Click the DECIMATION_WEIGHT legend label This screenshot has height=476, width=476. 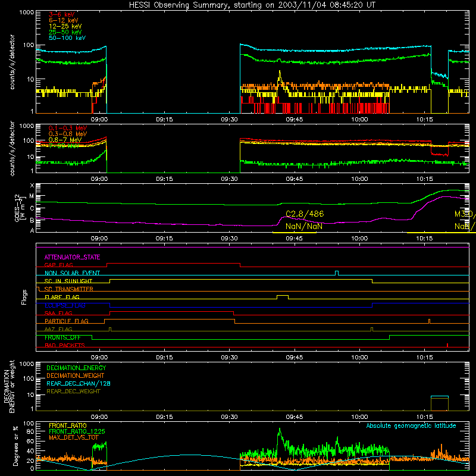[x=76, y=375]
